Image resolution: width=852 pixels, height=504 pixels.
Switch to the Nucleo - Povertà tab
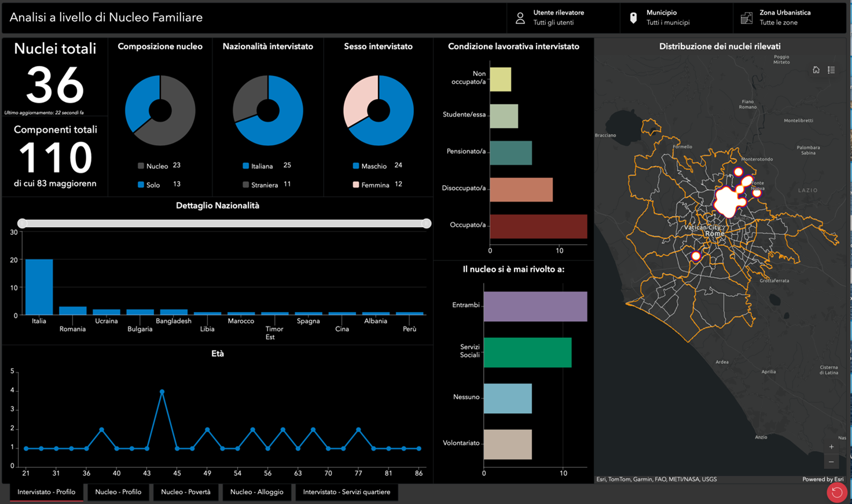pos(185,492)
